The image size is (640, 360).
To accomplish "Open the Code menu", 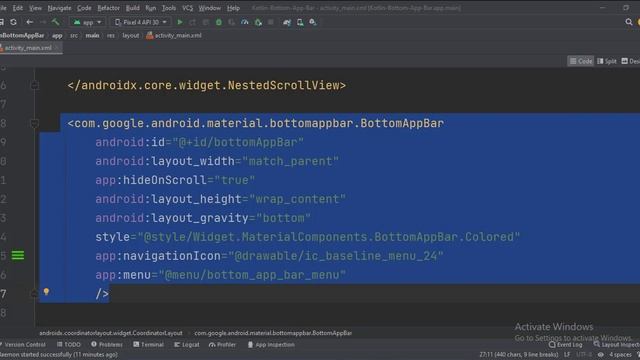I will (x=84, y=8).
